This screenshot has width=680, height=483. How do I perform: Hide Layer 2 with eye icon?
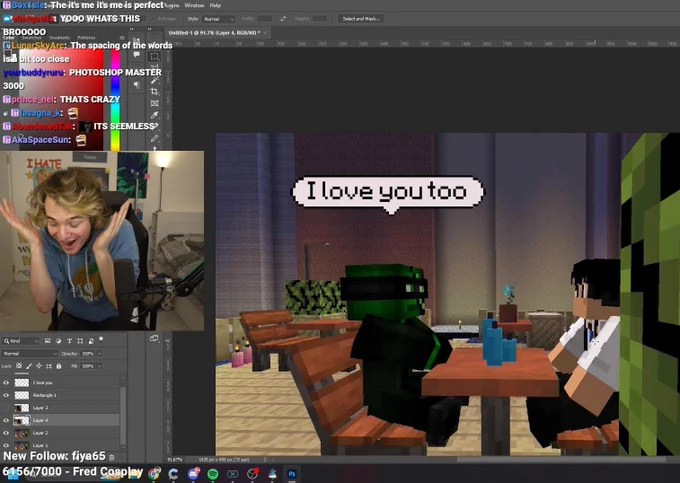pos(6,433)
